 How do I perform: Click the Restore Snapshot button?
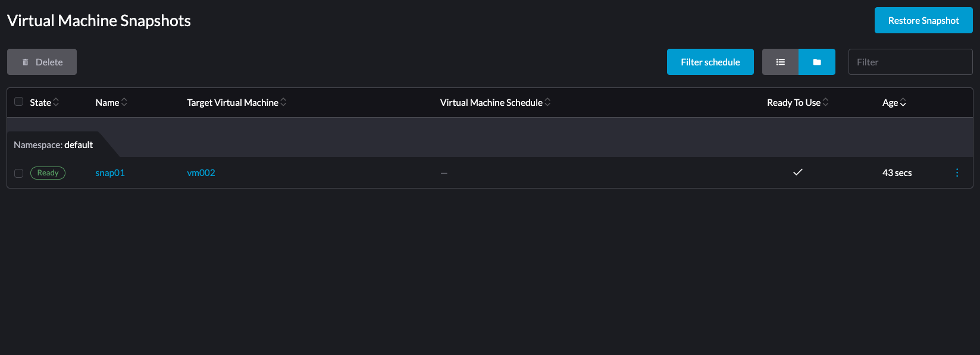click(923, 20)
